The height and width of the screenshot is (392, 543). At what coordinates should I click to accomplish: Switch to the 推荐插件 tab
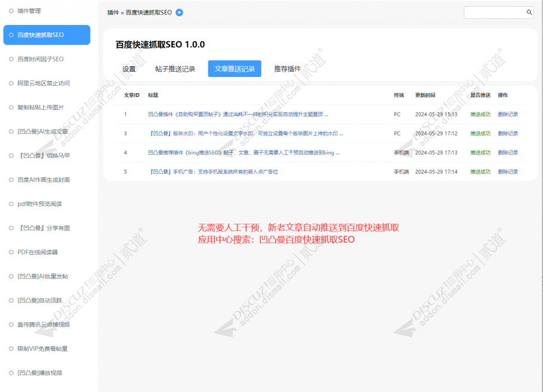(x=288, y=69)
